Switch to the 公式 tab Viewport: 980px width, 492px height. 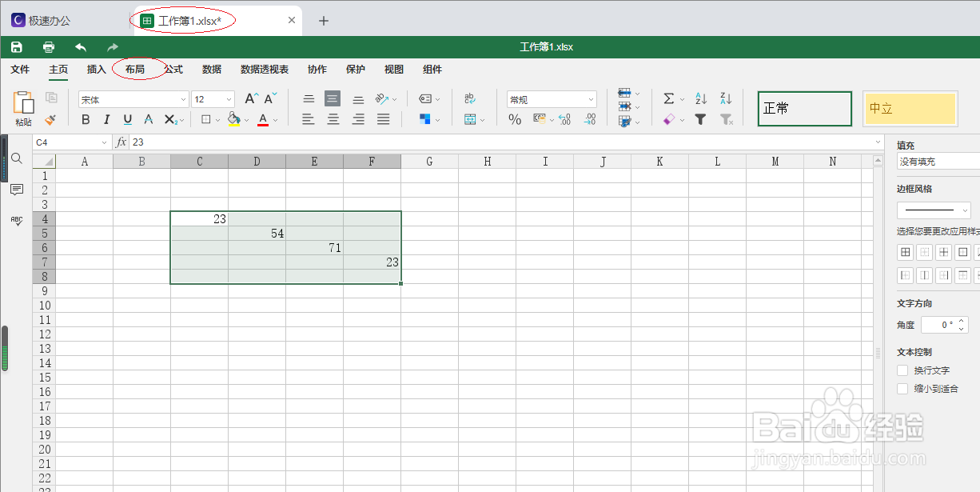point(173,70)
